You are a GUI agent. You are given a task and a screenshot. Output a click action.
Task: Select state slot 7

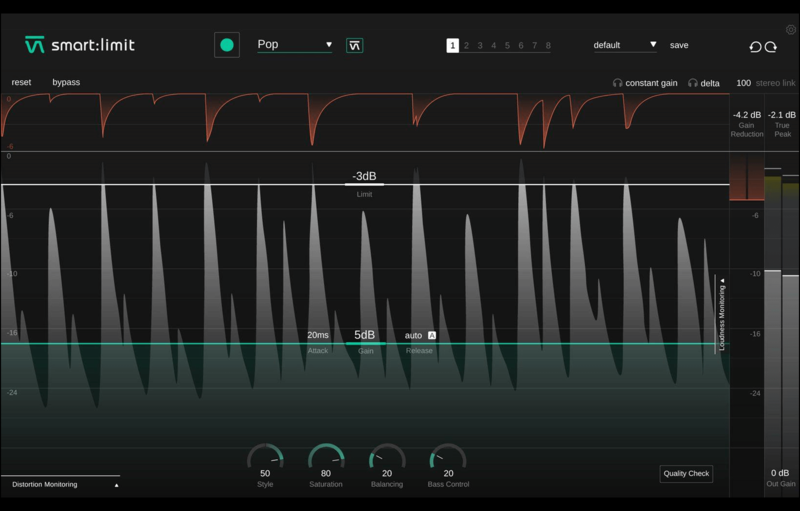(x=535, y=45)
